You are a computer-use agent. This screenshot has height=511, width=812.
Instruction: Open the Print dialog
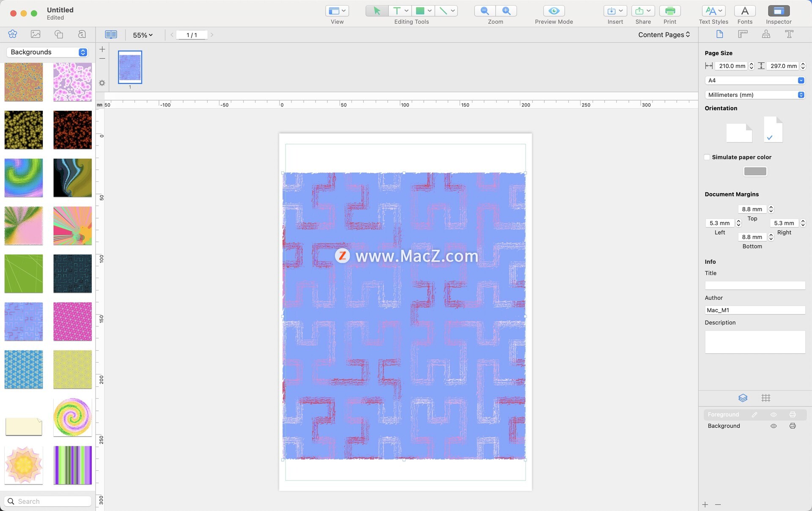click(669, 11)
